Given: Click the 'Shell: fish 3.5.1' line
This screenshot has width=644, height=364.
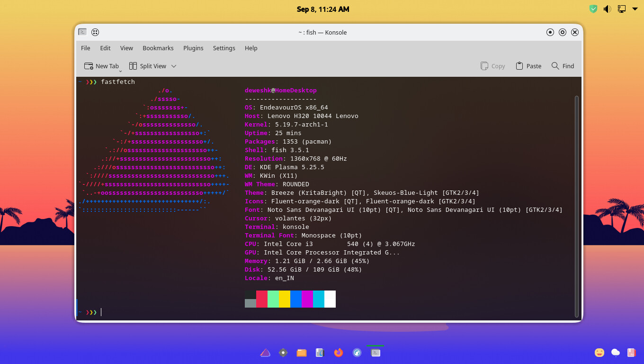Looking at the screenshot, I should click(277, 150).
